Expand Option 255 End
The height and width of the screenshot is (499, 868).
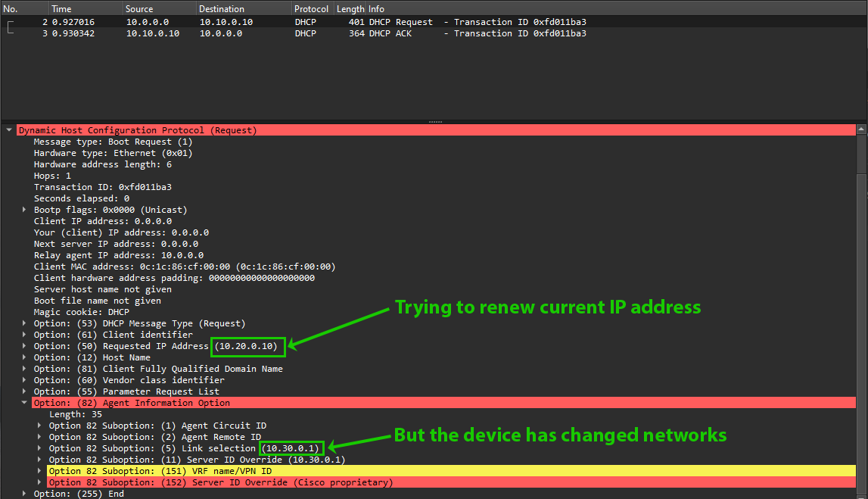point(23,494)
